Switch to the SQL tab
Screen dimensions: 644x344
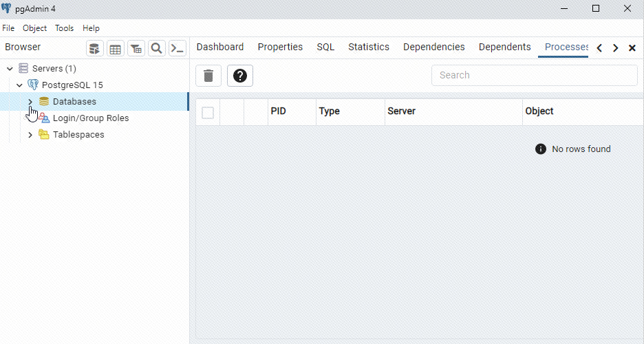click(x=325, y=47)
